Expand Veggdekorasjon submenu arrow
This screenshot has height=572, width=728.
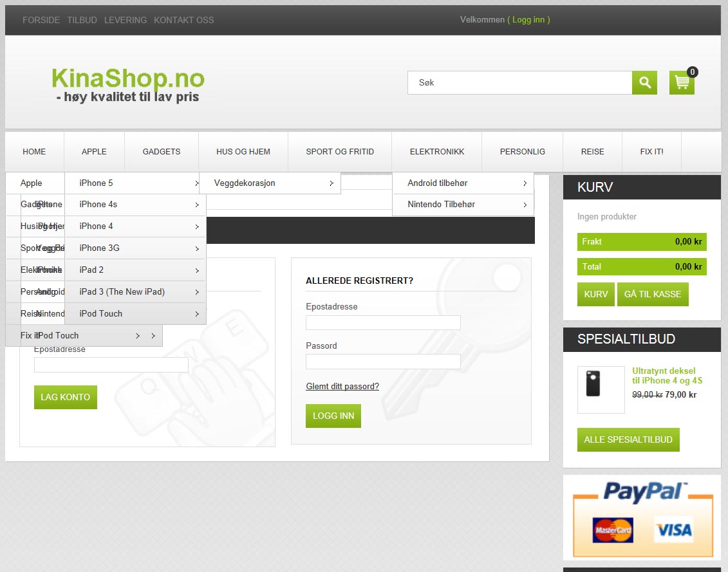[331, 183]
